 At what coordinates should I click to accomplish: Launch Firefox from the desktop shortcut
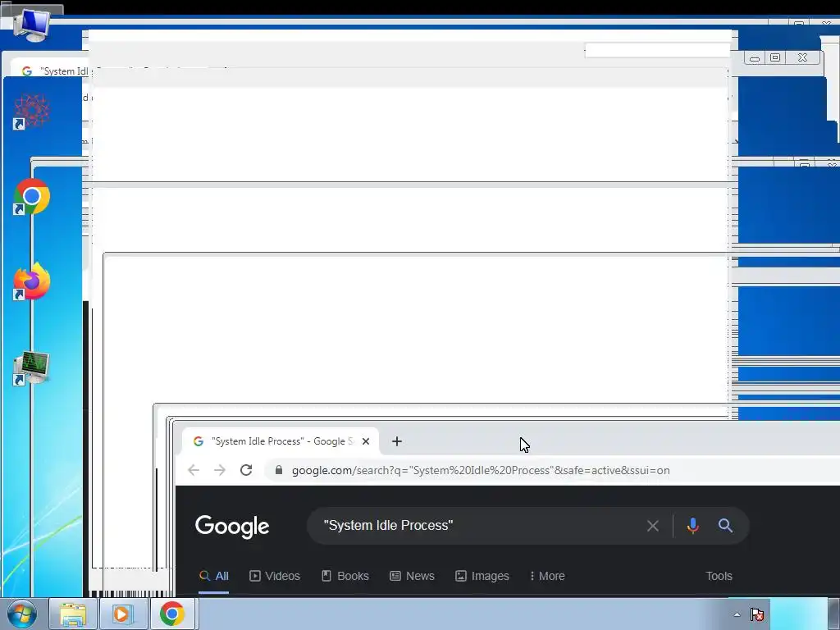pos(31,281)
